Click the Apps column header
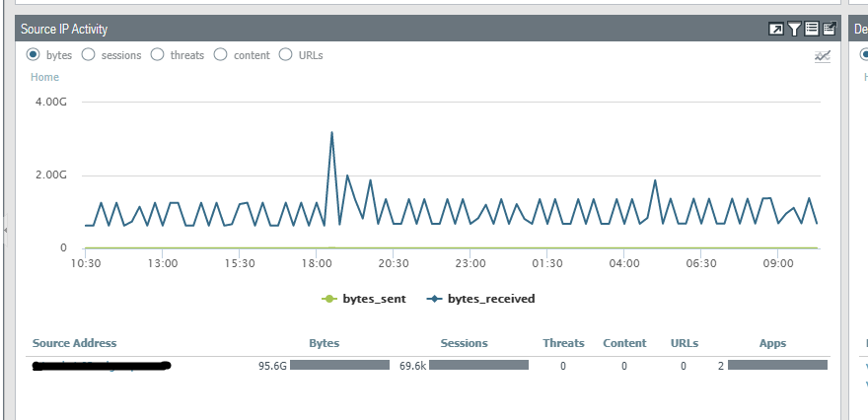The image size is (868, 420). tap(772, 343)
